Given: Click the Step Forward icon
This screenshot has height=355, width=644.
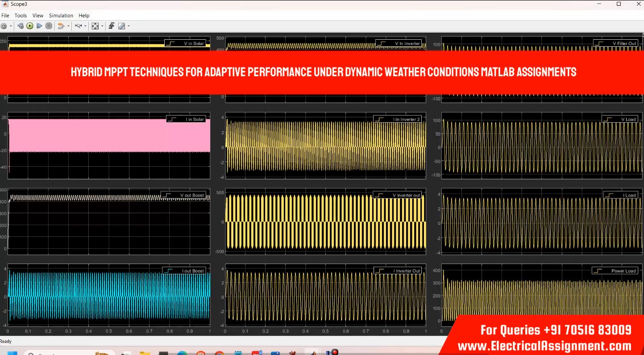Looking at the screenshot, I should coord(39,26).
